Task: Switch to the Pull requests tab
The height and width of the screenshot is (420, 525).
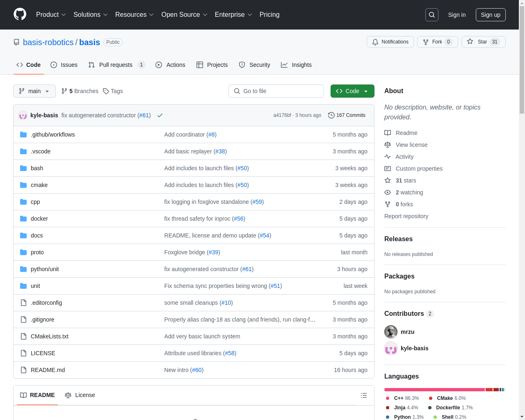Action: [x=116, y=65]
